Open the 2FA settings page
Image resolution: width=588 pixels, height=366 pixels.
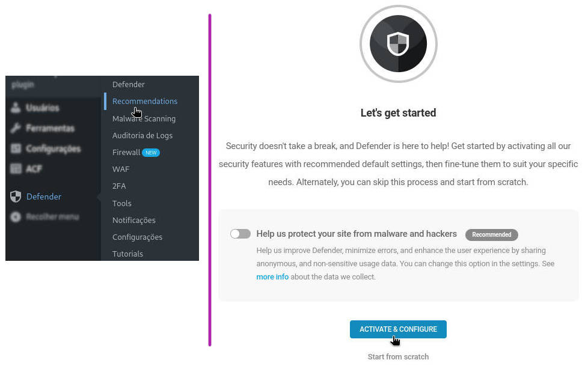click(x=119, y=186)
